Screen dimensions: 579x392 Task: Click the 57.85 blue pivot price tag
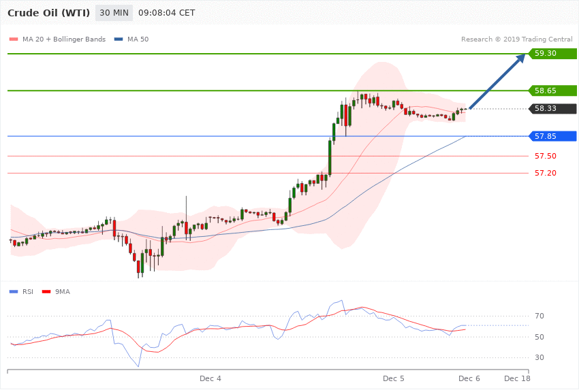pos(553,136)
